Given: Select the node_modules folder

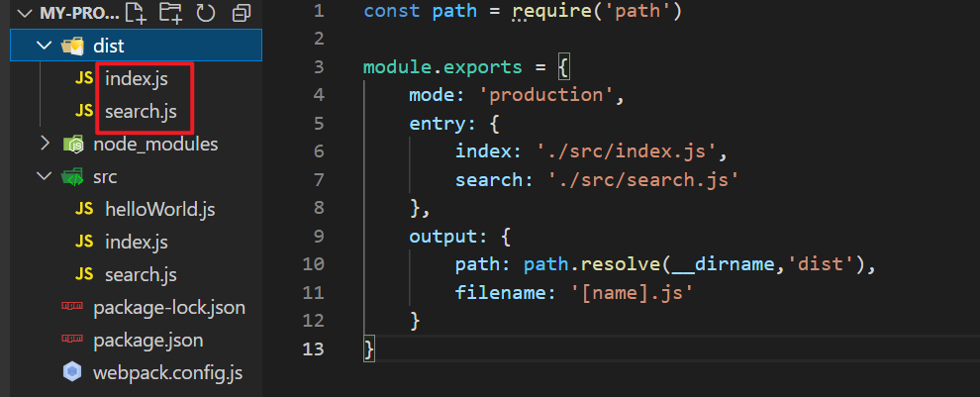Looking at the screenshot, I should [155, 145].
